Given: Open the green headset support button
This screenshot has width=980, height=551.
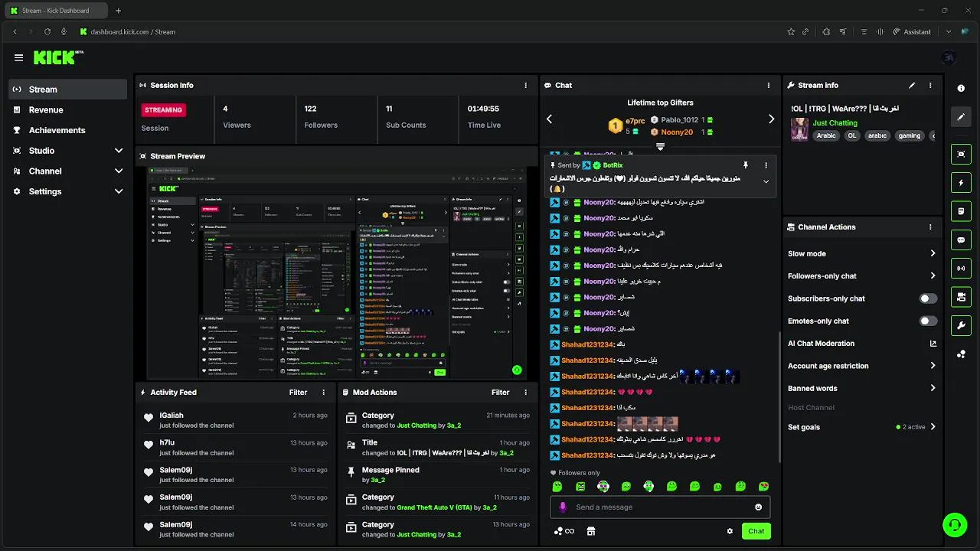Looking at the screenshot, I should [954, 525].
